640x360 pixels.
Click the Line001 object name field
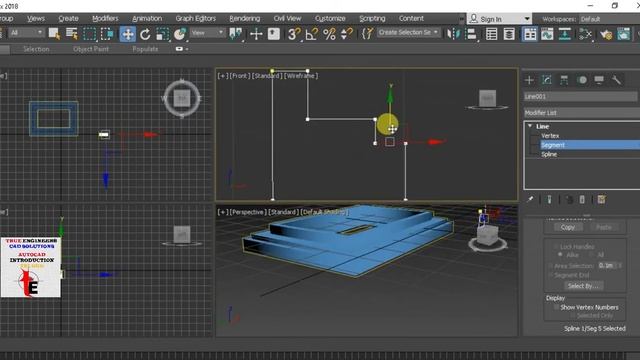pos(580,96)
